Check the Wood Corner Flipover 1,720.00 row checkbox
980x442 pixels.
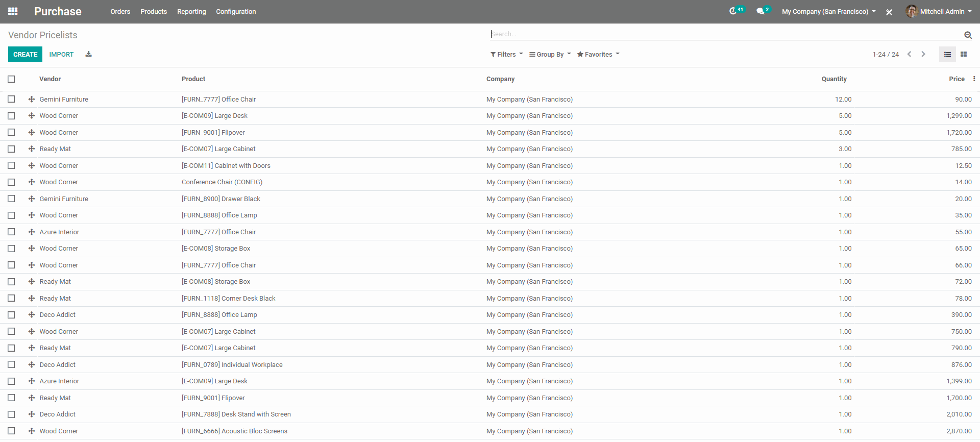click(x=11, y=132)
